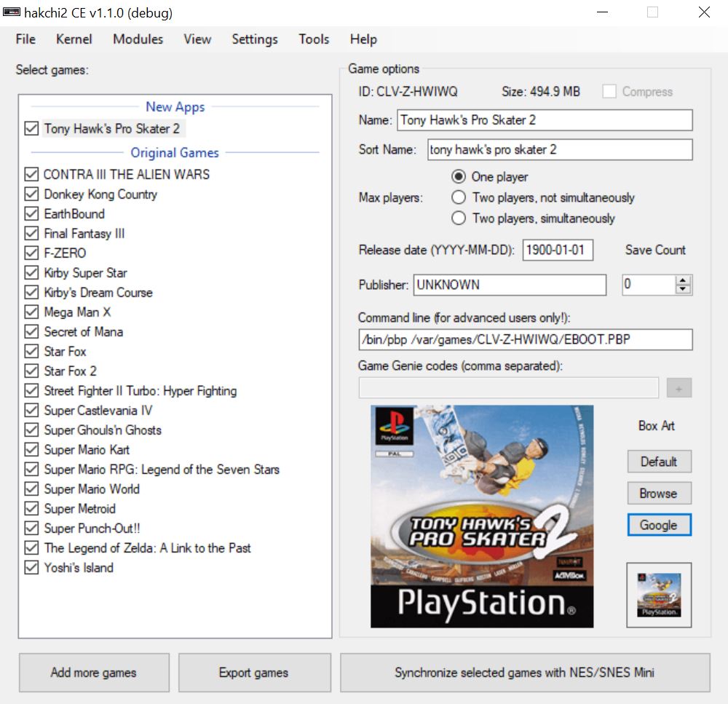Viewport: 728px width, 704px height.
Task: Toggle the EarthBound checkbox
Action: (31, 213)
